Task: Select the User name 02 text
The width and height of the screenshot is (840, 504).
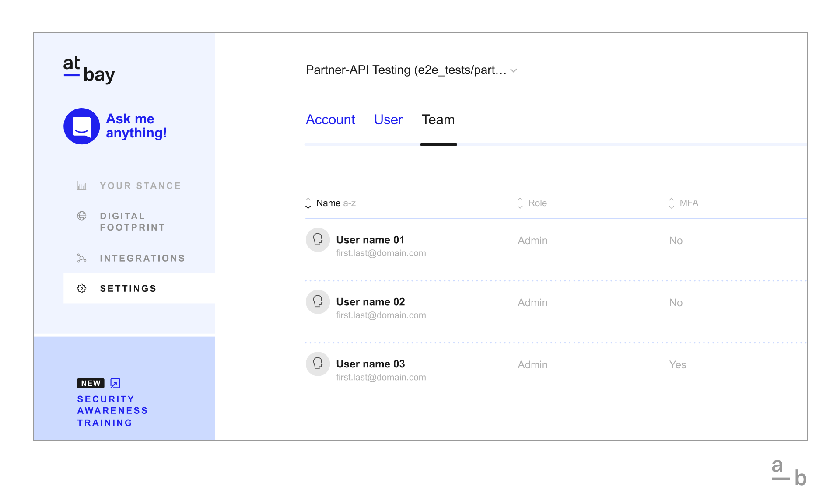Action: [x=371, y=302]
